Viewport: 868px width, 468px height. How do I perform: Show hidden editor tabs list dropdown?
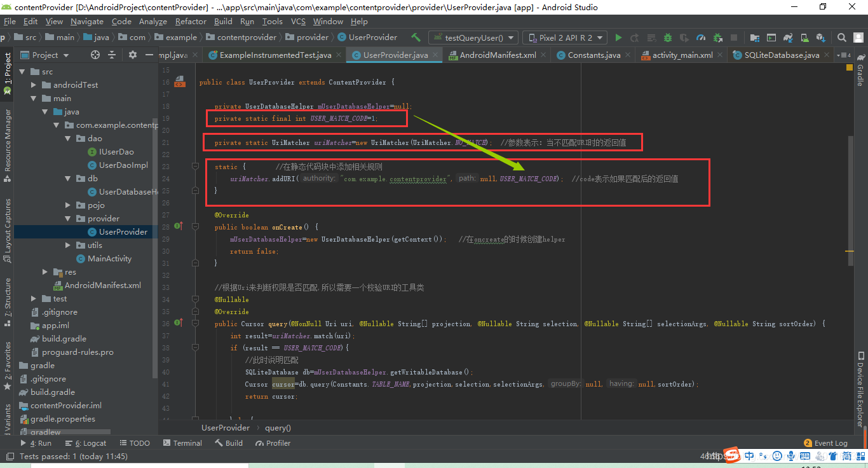(844, 55)
